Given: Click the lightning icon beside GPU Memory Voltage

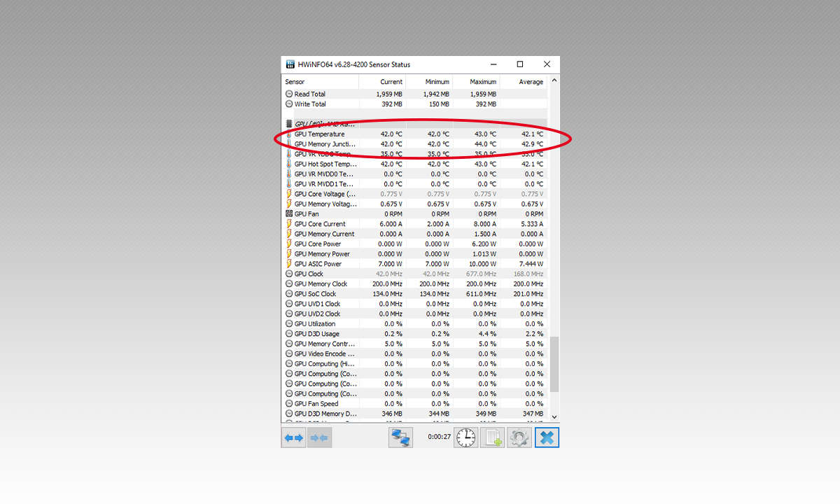Looking at the screenshot, I should point(289,204).
